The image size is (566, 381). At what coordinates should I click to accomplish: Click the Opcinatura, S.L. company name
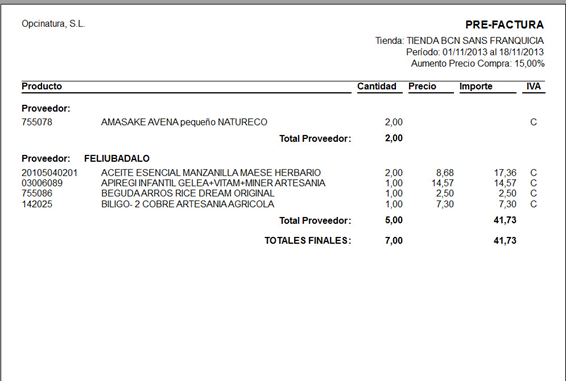53,24
